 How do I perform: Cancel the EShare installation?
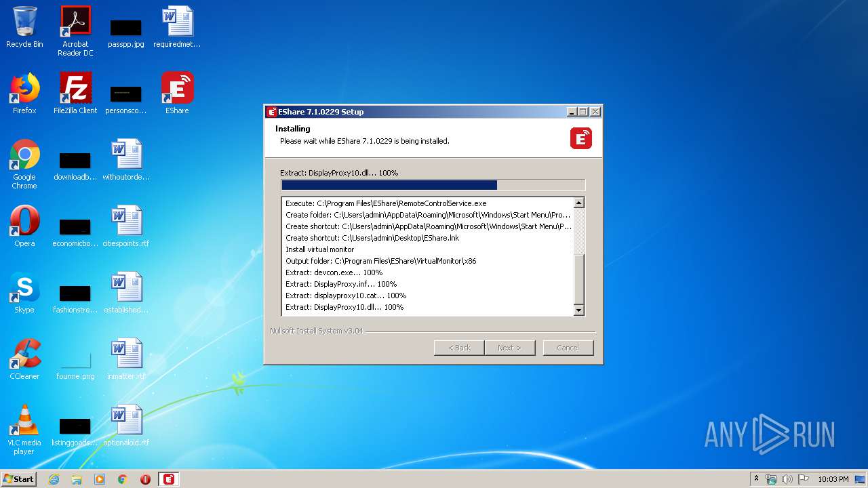[568, 348]
